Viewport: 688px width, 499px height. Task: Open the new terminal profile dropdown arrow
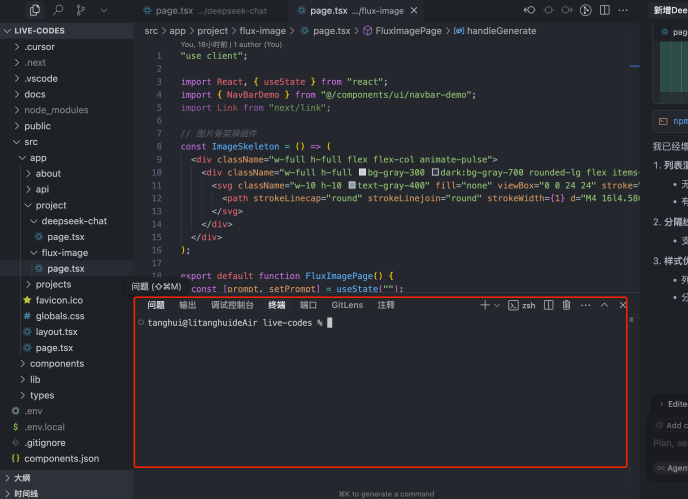click(x=497, y=305)
